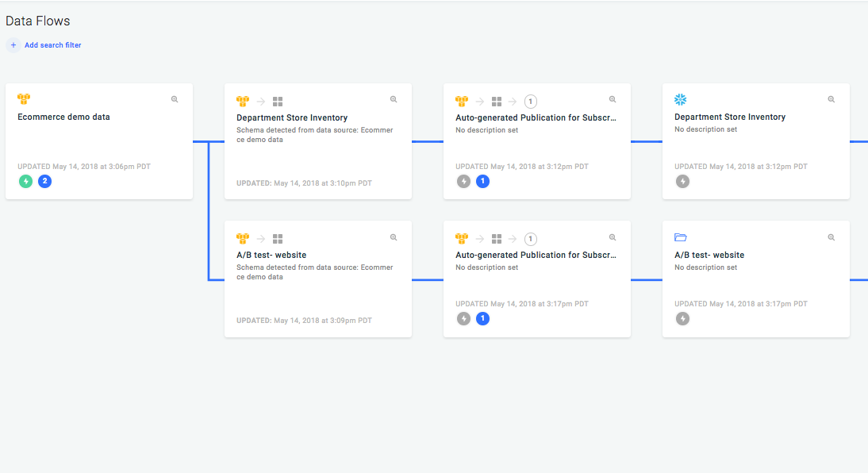
Task: Click circled 1 icon on top publication card
Action: tap(531, 101)
